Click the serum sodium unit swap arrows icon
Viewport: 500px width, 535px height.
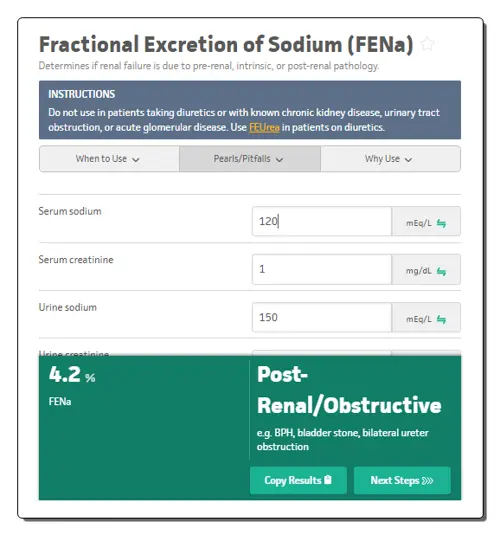coord(441,223)
